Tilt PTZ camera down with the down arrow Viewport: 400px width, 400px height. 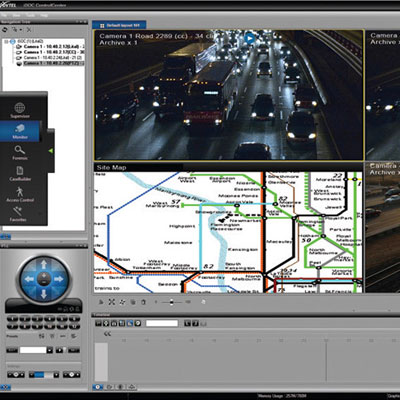click(44, 294)
